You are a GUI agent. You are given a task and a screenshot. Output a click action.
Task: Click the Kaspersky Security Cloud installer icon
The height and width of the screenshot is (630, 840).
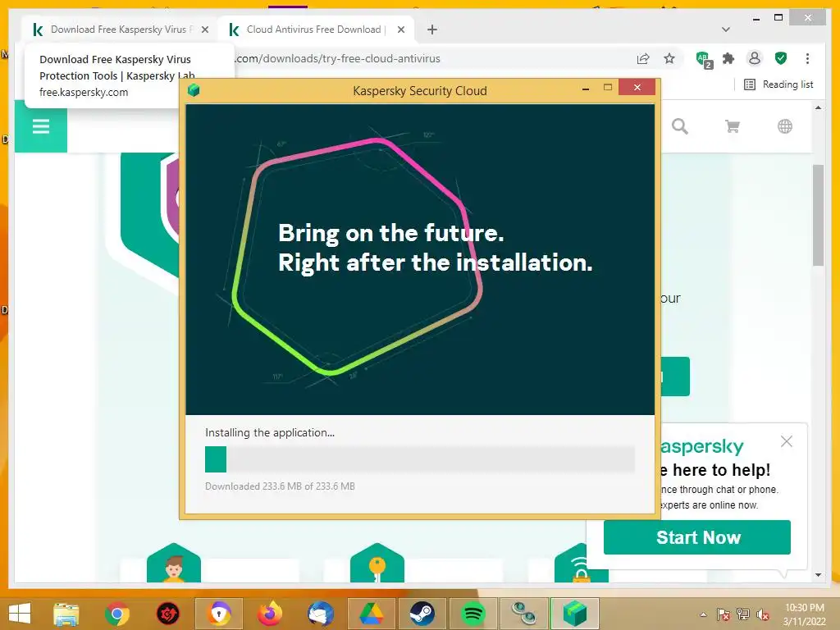194,90
